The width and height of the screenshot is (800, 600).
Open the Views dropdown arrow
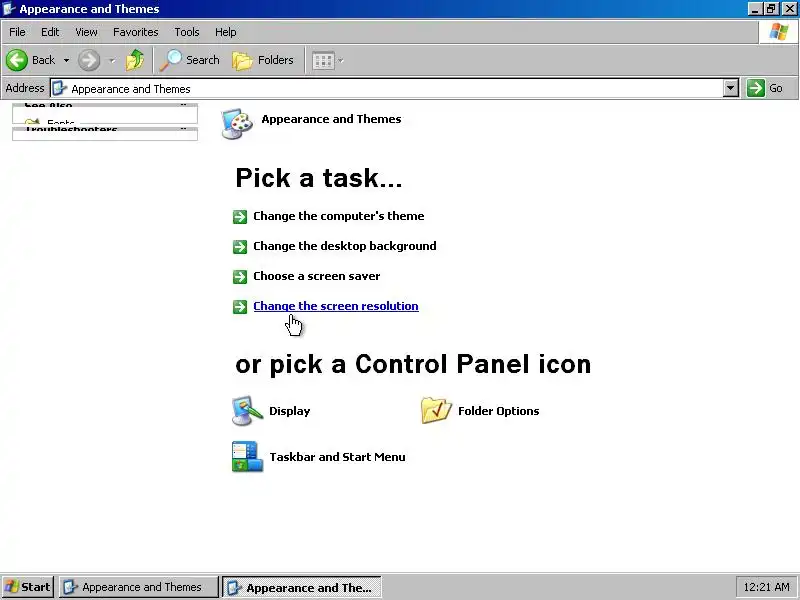coord(341,61)
